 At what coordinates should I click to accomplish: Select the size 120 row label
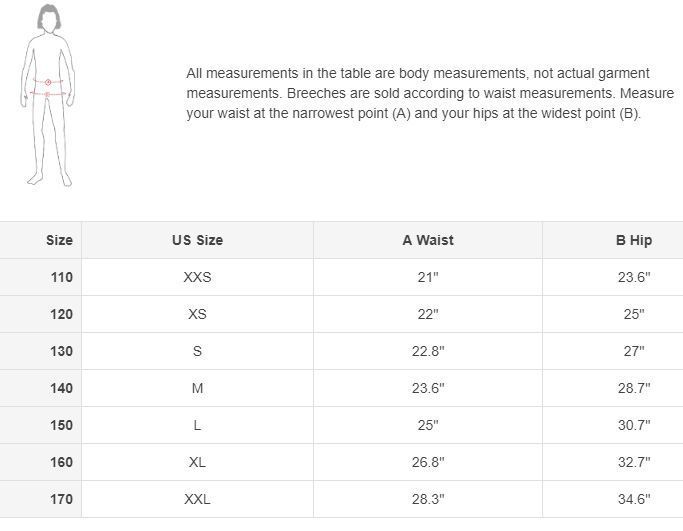click(x=61, y=314)
